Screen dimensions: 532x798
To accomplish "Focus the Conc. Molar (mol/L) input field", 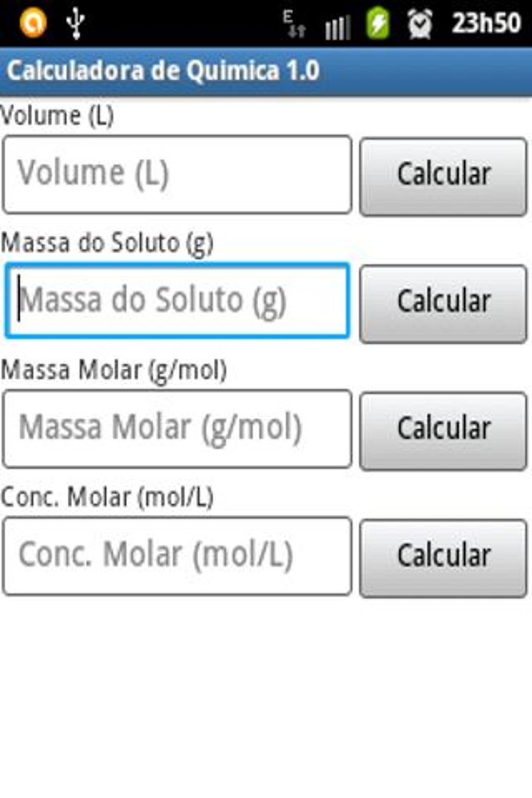I will (x=177, y=555).
